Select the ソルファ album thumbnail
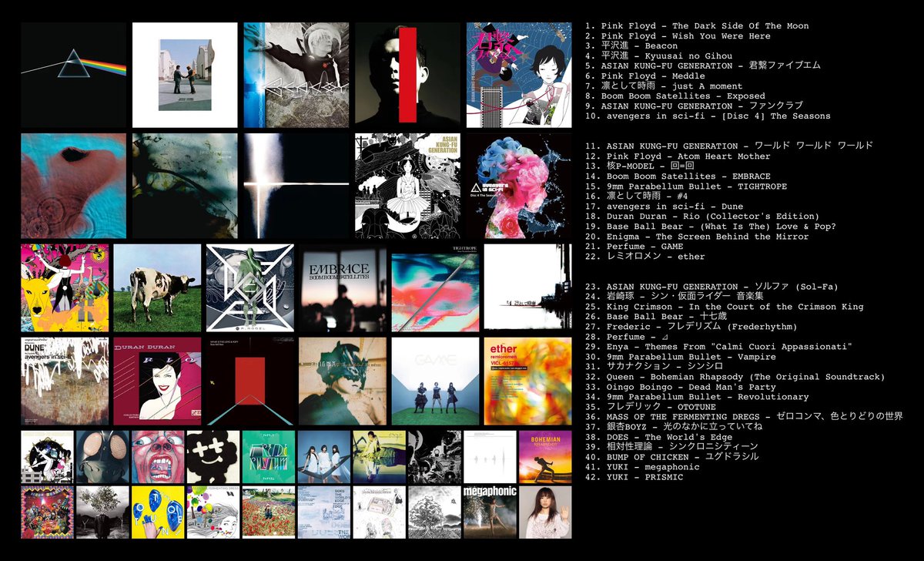This screenshot has width=924, height=561. tap(47, 457)
